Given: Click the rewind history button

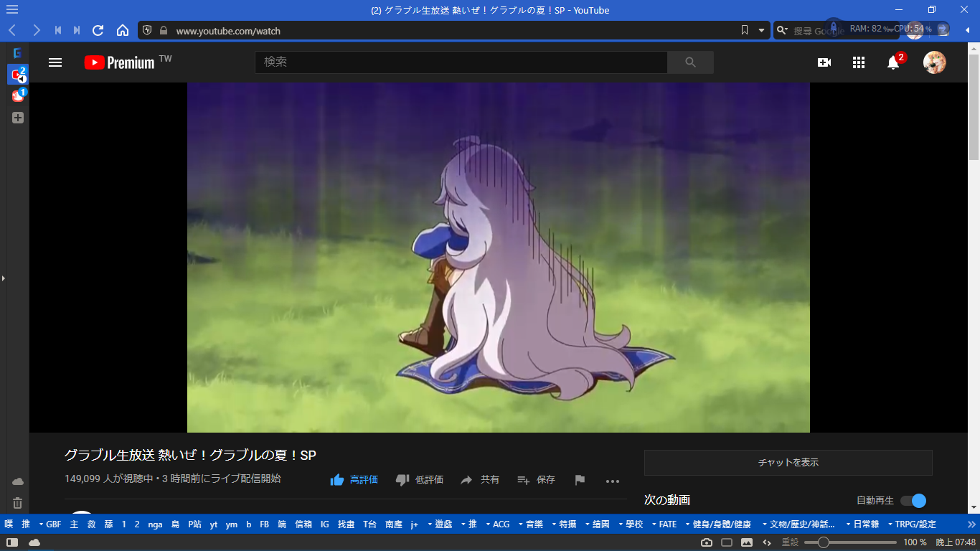Looking at the screenshot, I should [x=58, y=30].
